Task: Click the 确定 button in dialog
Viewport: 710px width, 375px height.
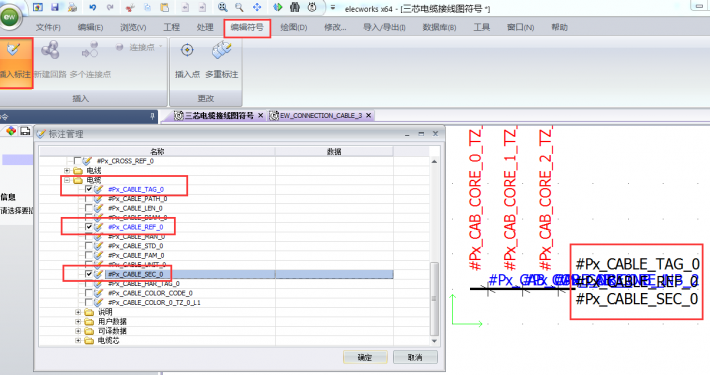Action: click(365, 357)
